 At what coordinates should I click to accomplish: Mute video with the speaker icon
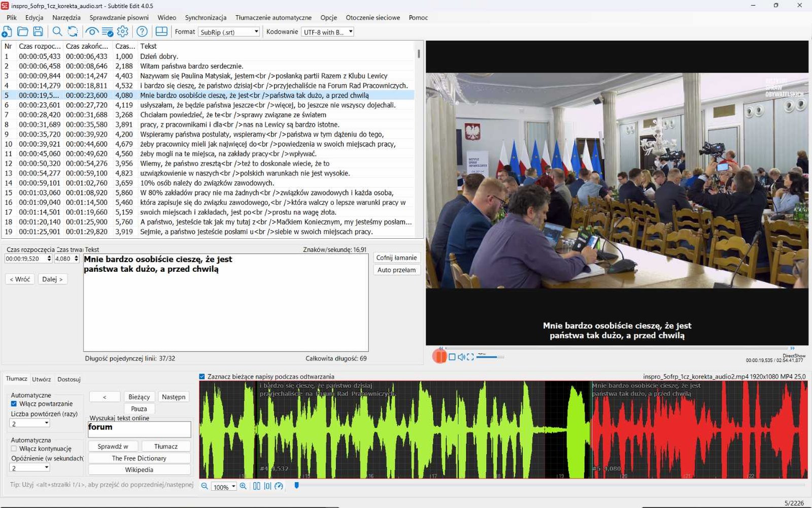[461, 357]
